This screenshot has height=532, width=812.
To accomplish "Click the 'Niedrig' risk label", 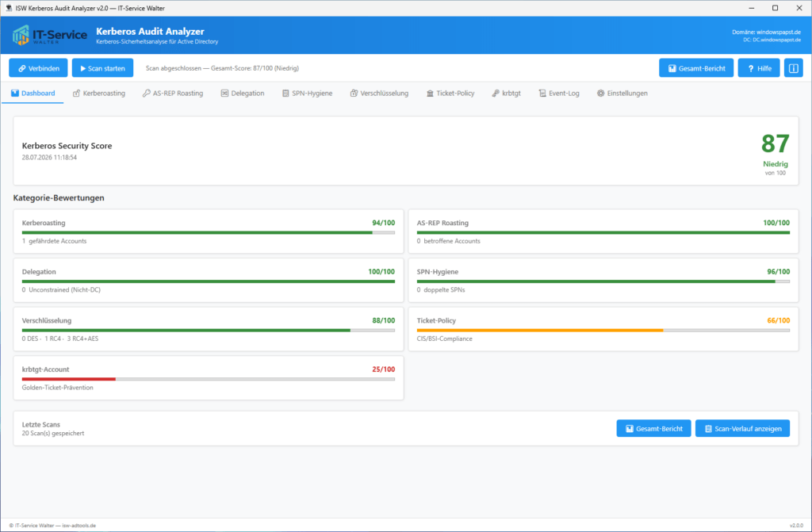I will click(x=776, y=163).
